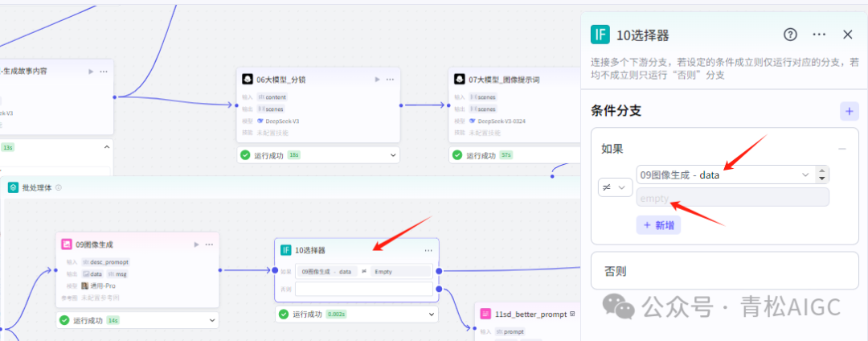Click the 09图像生成 node image icon

(x=67, y=244)
